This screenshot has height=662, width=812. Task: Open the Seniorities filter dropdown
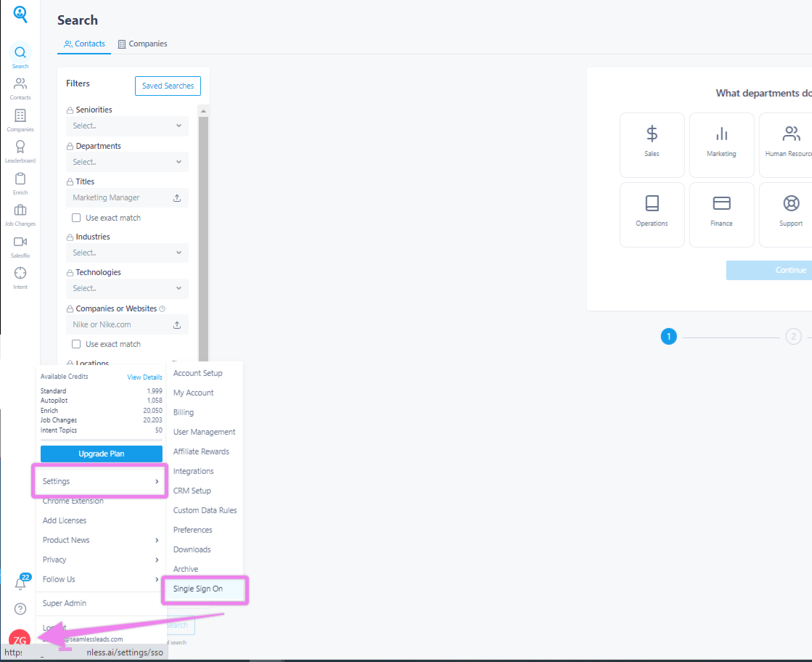point(127,126)
